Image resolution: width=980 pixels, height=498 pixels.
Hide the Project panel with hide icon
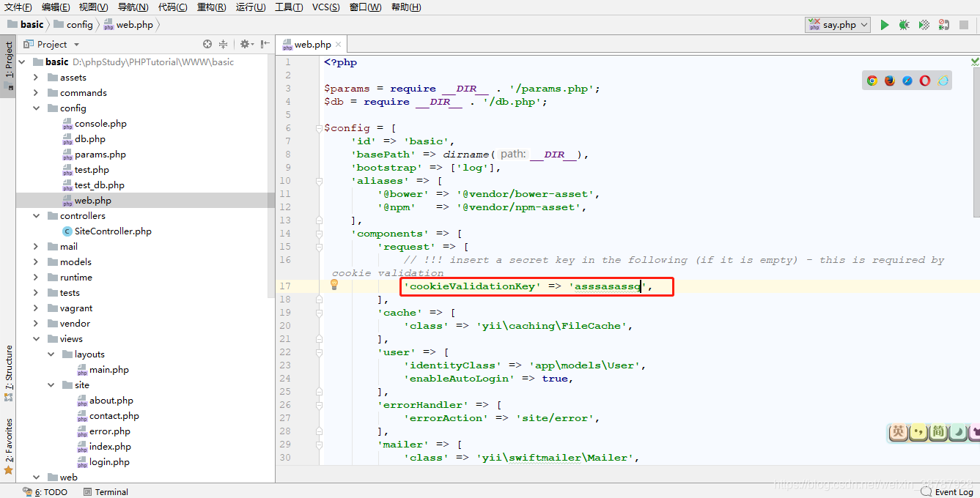[265, 44]
